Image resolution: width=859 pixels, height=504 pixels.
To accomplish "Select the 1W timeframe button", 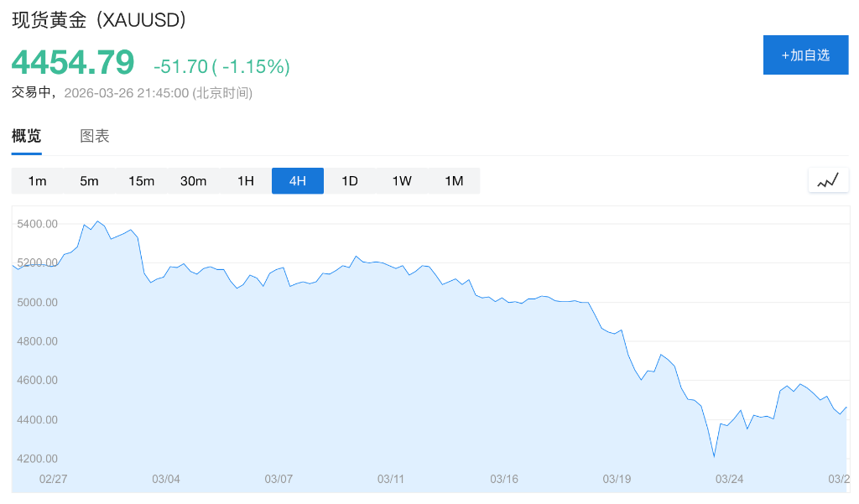I will [x=401, y=180].
